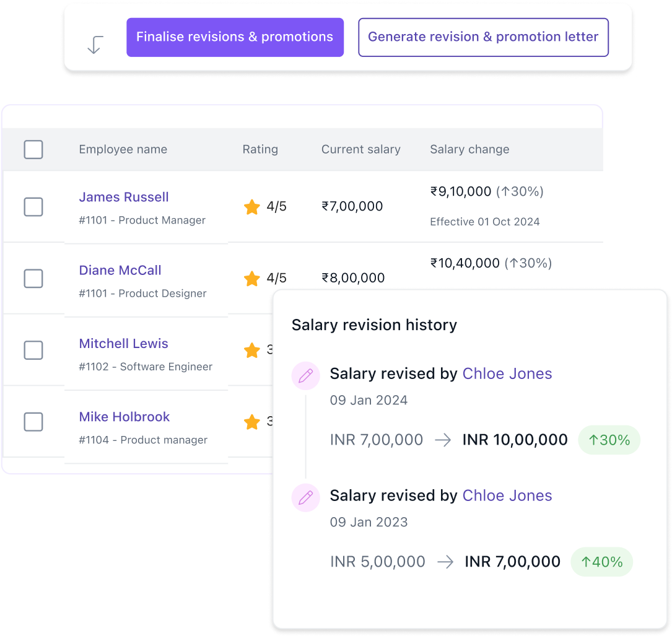
Task: View Mitchell Lewis employee link
Action: (123, 344)
